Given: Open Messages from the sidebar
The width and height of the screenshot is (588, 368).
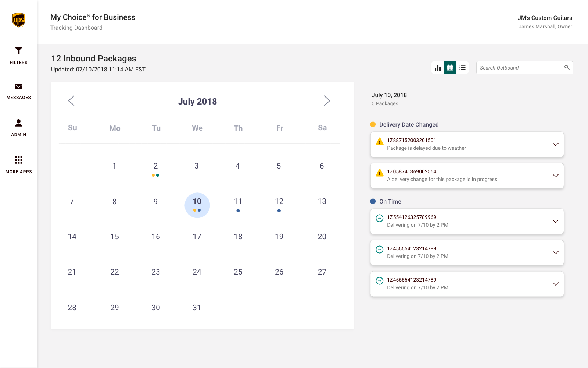Looking at the screenshot, I should coord(18,92).
